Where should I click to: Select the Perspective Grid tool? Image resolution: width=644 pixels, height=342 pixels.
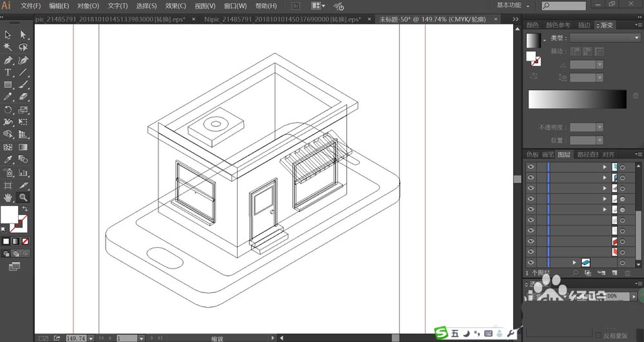pos(23,134)
